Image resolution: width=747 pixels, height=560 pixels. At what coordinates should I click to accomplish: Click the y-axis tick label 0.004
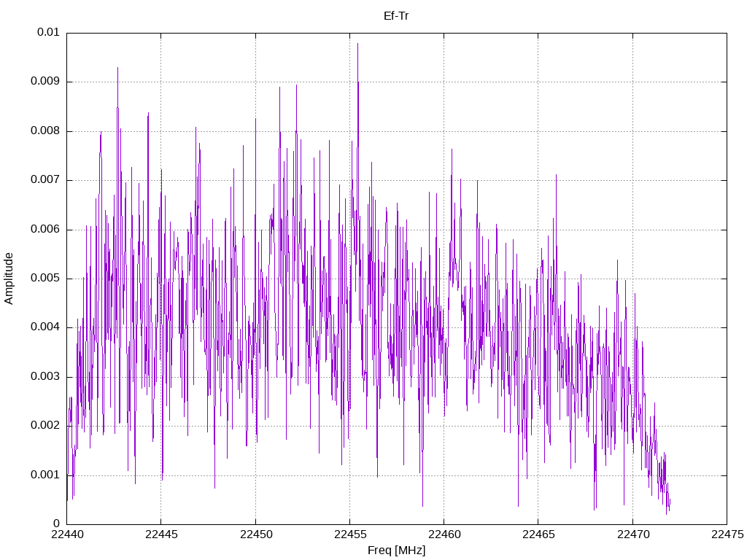[x=45, y=327]
